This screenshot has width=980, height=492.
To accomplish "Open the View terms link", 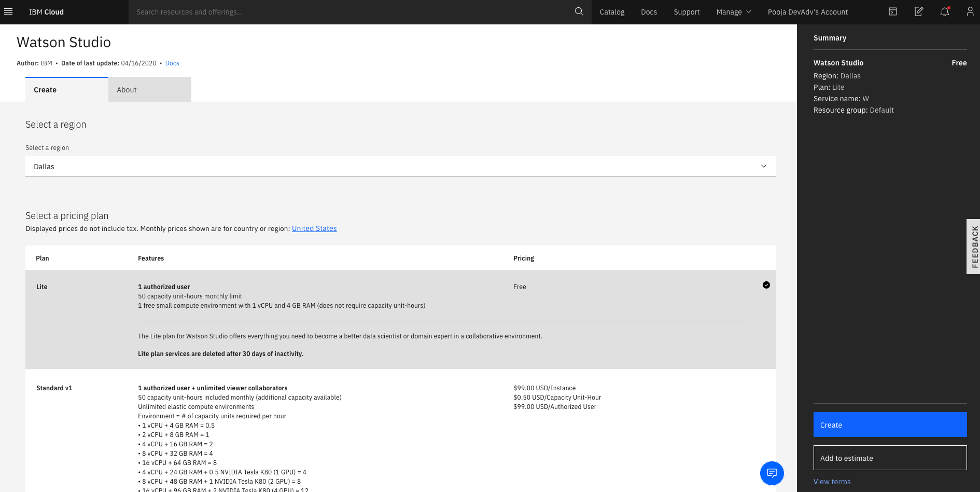I will click(832, 482).
